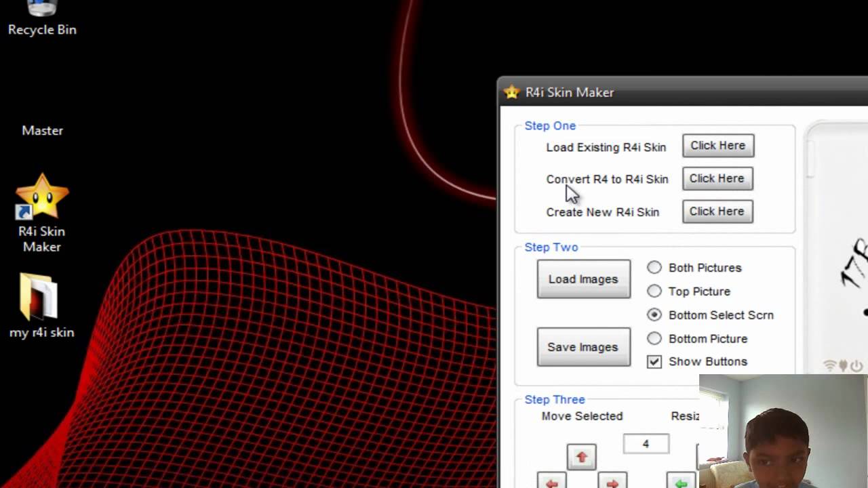The height and width of the screenshot is (488, 868).
Task: Click Here to Load Existing R4i Skin
Action: click(718, 146)
